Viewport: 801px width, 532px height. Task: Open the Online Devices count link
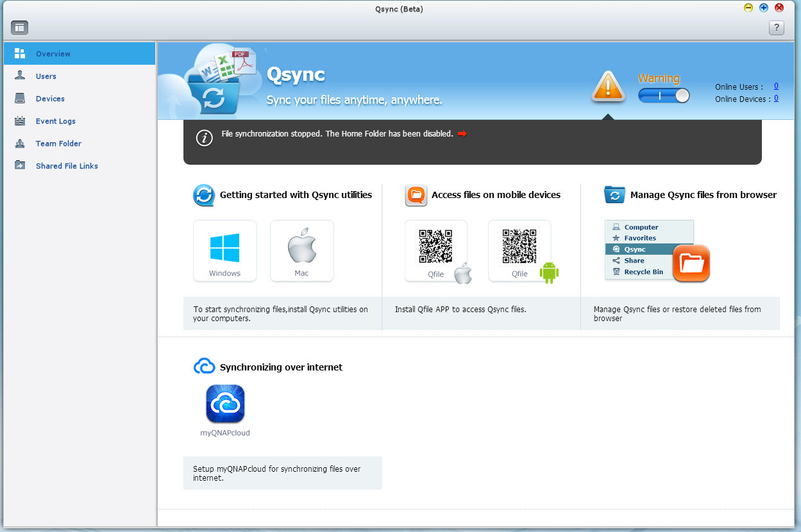click(776, 98)
